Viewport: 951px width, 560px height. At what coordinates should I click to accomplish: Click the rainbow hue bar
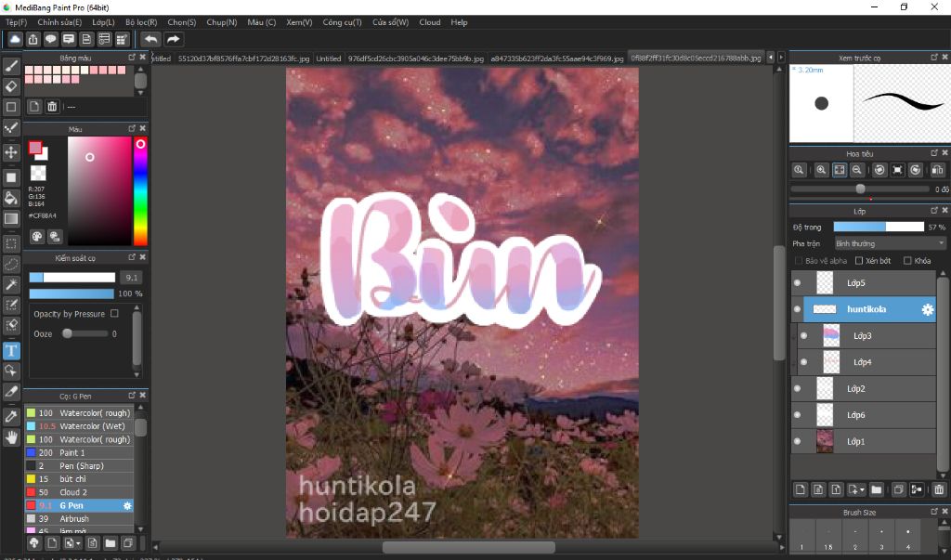tap(140, 191)
